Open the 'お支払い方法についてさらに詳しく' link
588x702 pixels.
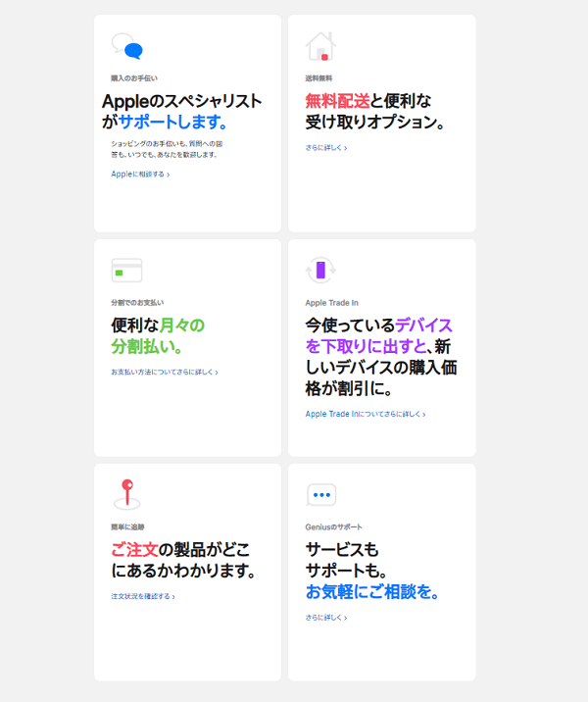point(165,372)
